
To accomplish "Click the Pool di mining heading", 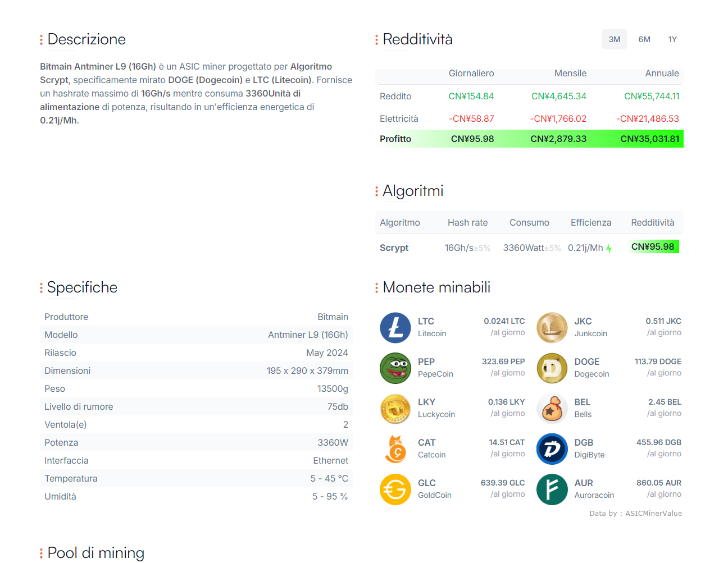I will coord(95,553).
